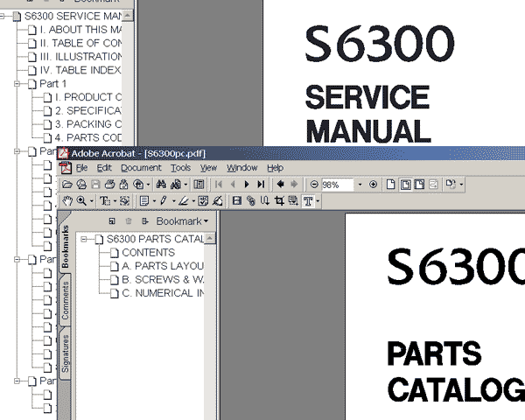Viewport: 525px width, 420px height.
Task: Click the Search binoculars with document icon
Action: point(176,185)
